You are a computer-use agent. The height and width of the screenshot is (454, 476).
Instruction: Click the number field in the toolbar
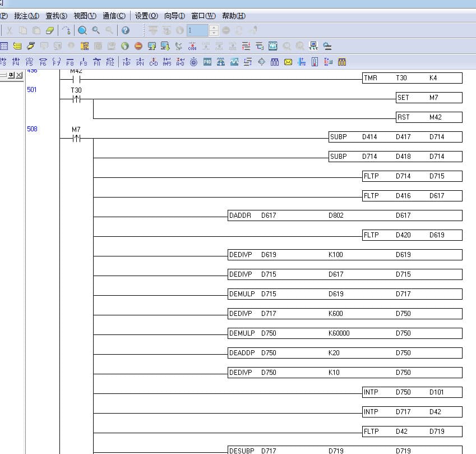[x=197, y=30]
